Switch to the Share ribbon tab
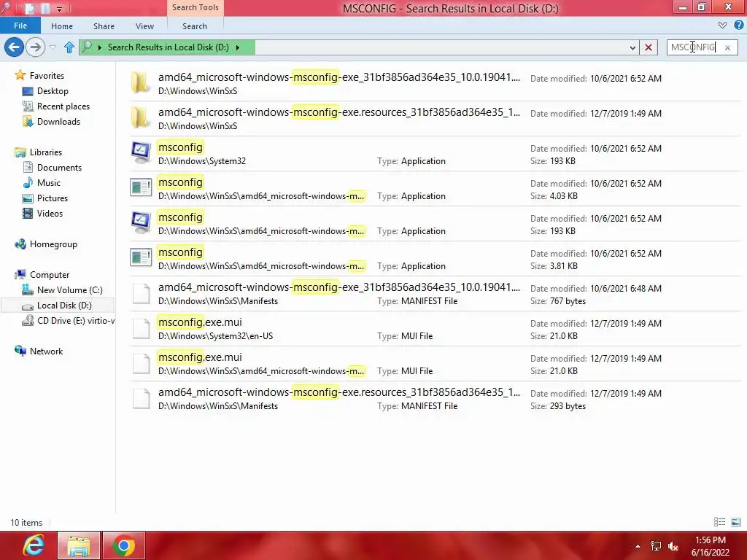Image resolution: width=747 pixels, height=560 pixels. [104, 26]
